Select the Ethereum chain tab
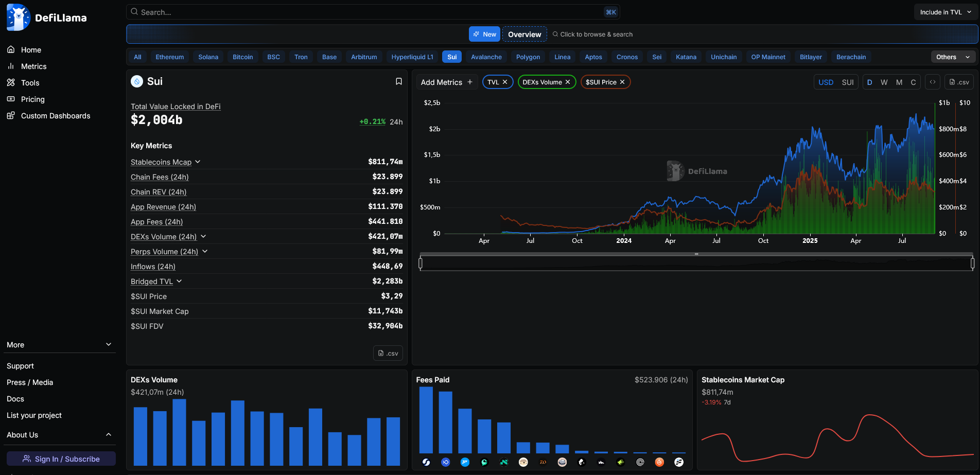This screenshot has height=475, width=980. (170, 57)
